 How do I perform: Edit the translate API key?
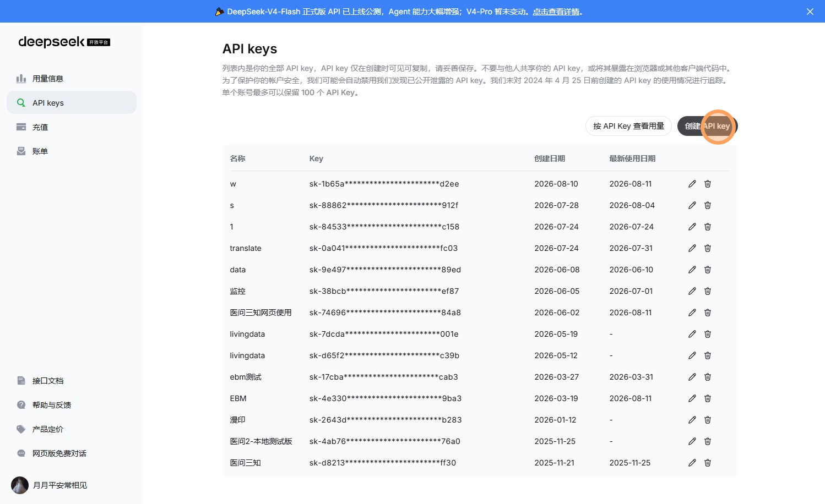point(692,248)
